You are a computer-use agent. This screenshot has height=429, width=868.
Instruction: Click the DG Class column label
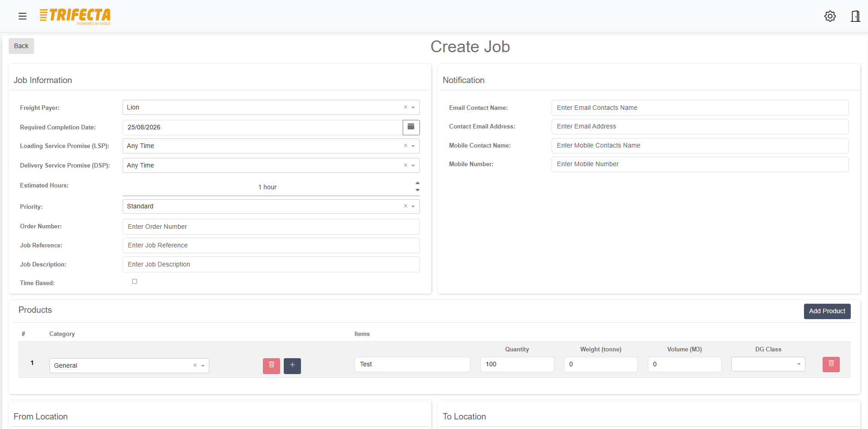point(768,349)
